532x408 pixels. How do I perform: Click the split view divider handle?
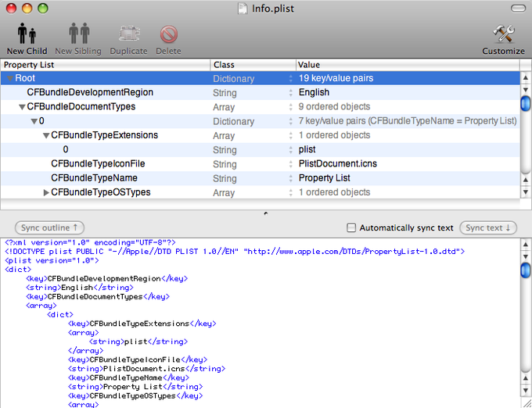pos(265,213)
